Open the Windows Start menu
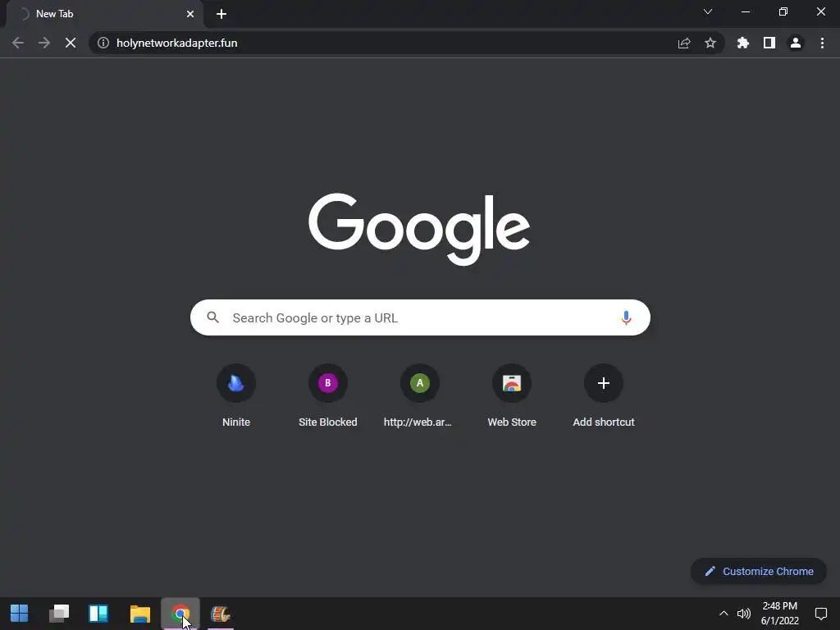The image size is (840, 630). 20,614
